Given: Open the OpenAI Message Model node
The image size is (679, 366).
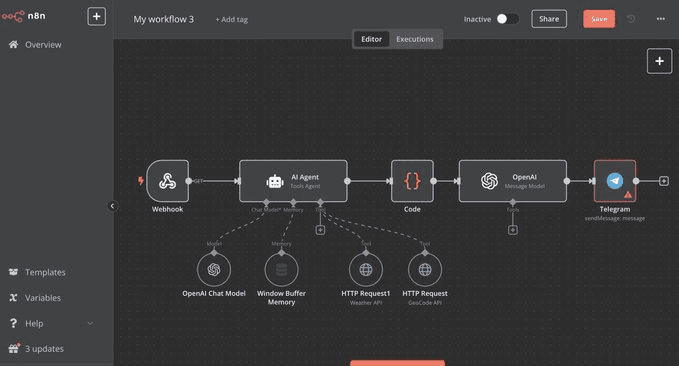Looking at the screenshot, I should point(513,181).
